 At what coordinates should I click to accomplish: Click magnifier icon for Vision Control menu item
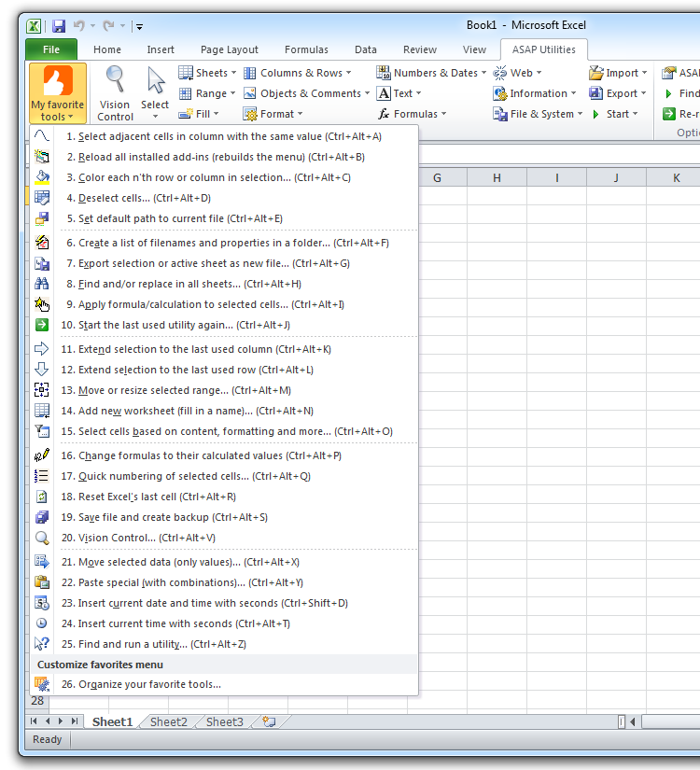point(42,539)
